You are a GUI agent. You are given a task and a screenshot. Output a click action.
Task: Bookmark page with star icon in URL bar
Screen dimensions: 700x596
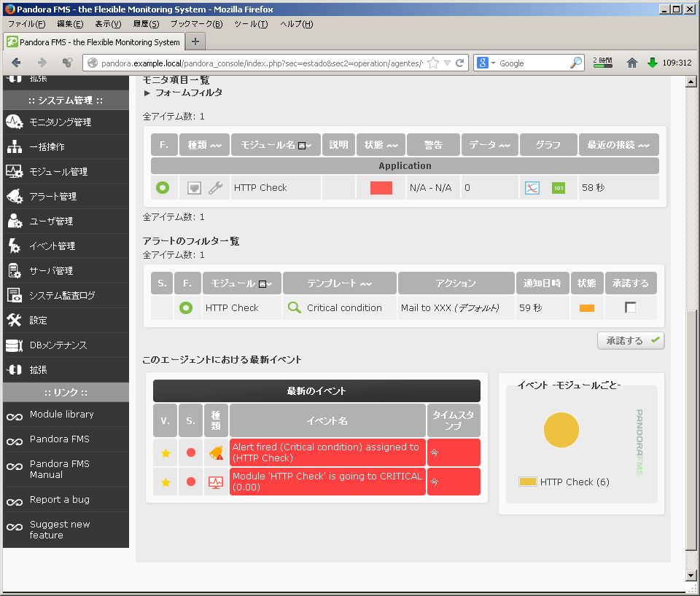click(432, 63)
